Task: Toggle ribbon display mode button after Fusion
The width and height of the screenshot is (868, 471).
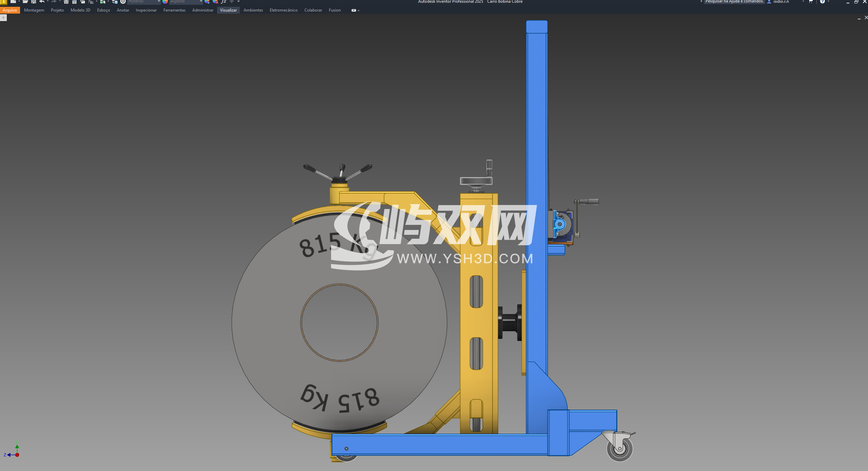Action: (x=354, y=10)
